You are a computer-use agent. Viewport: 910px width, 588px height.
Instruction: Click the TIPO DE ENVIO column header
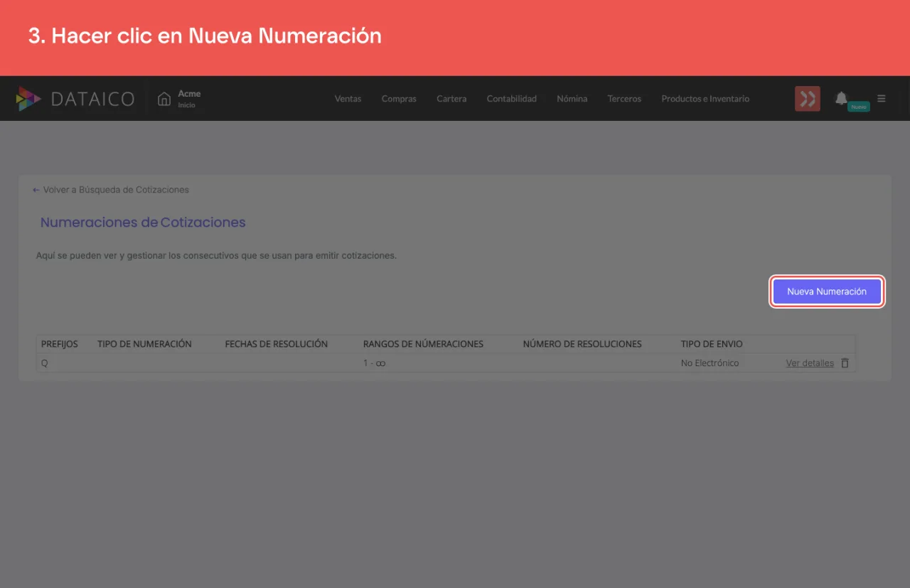(712, 344)
